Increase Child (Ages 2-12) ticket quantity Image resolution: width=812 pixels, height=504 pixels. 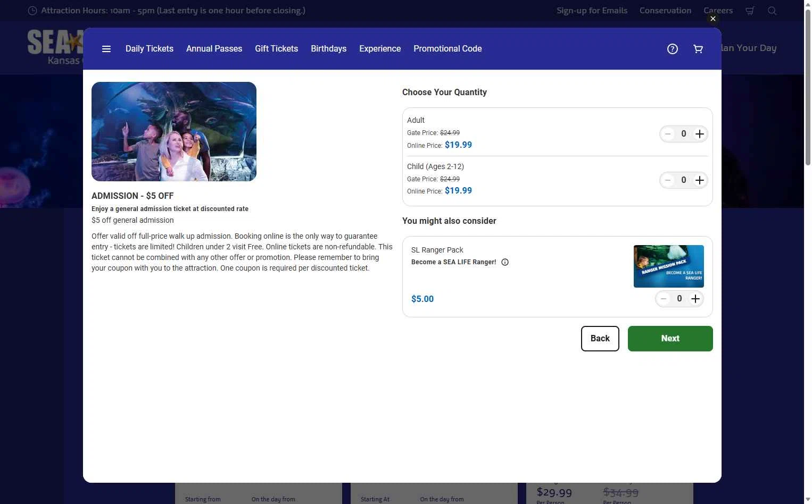(x=700, y=180)
